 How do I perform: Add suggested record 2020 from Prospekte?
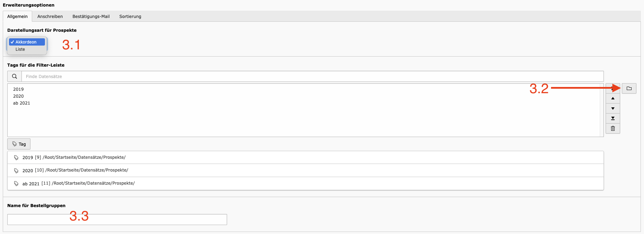point(305,170)
